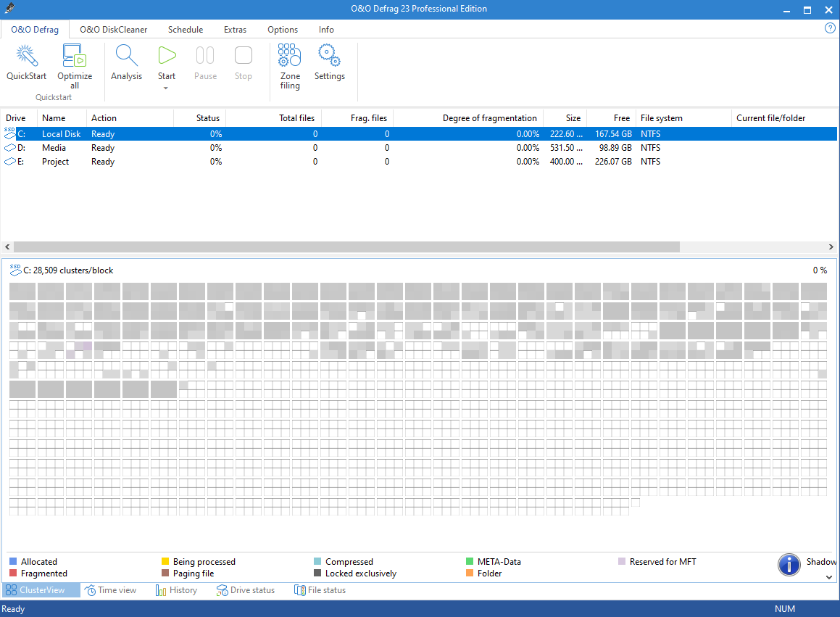Click the Fragmented red legend swatch
Image resolution: width=840 pixels, height=617 pixels.
click(x=13, y=573)
